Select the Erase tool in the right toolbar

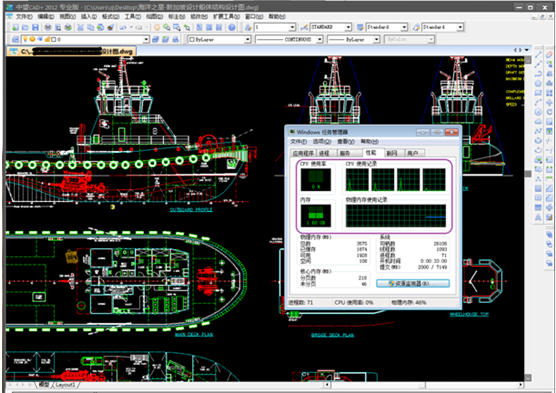click(x=549, y=54)
